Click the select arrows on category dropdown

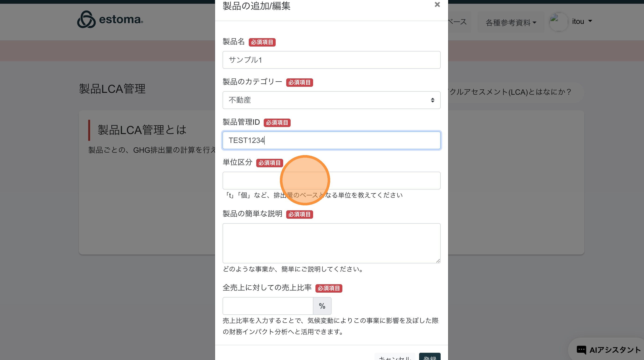click(x=432, y=100)
